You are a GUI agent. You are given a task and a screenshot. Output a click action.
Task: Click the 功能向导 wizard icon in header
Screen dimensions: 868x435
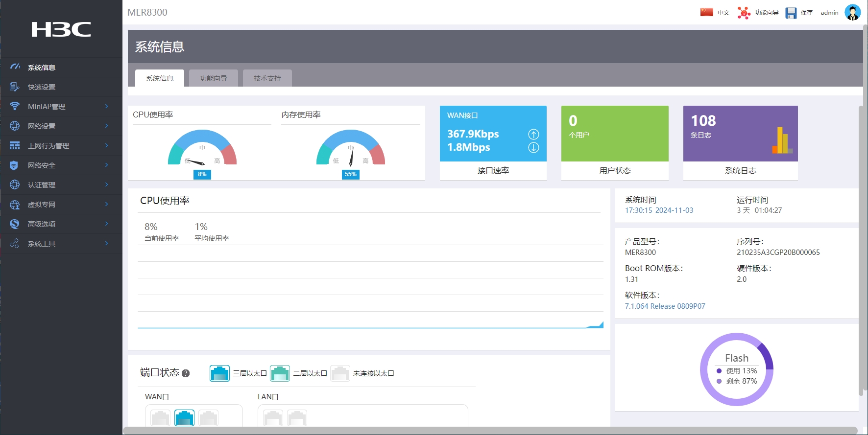tap(744, 13)
